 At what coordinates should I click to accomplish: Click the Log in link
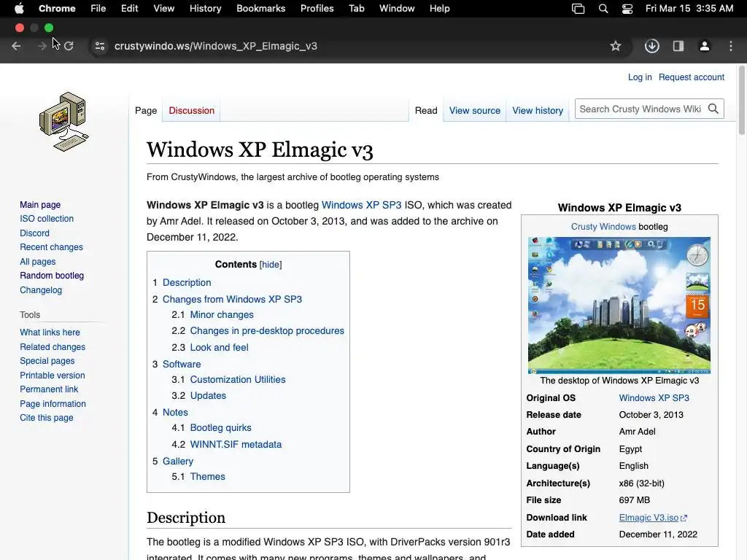(x=639, y=77)
